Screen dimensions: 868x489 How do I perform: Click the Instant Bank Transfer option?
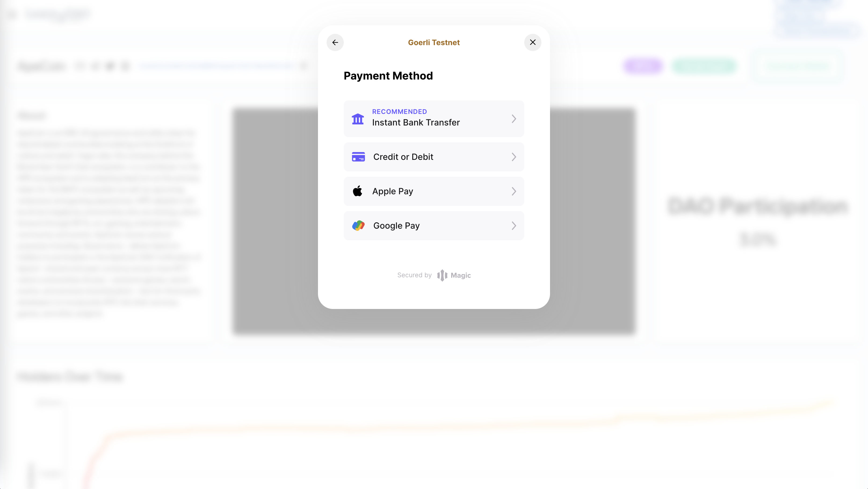pos(434,118)
